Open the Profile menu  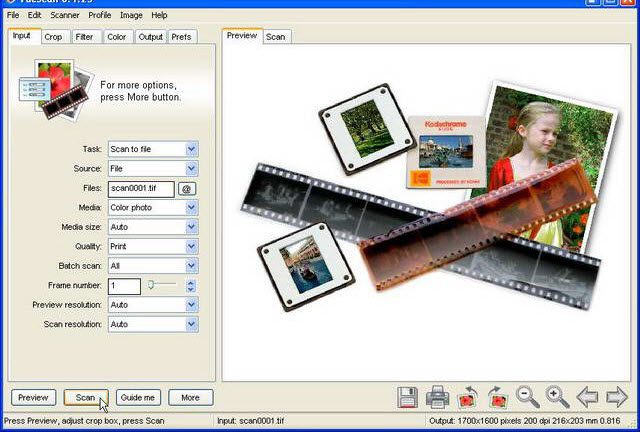pos(100,15)
